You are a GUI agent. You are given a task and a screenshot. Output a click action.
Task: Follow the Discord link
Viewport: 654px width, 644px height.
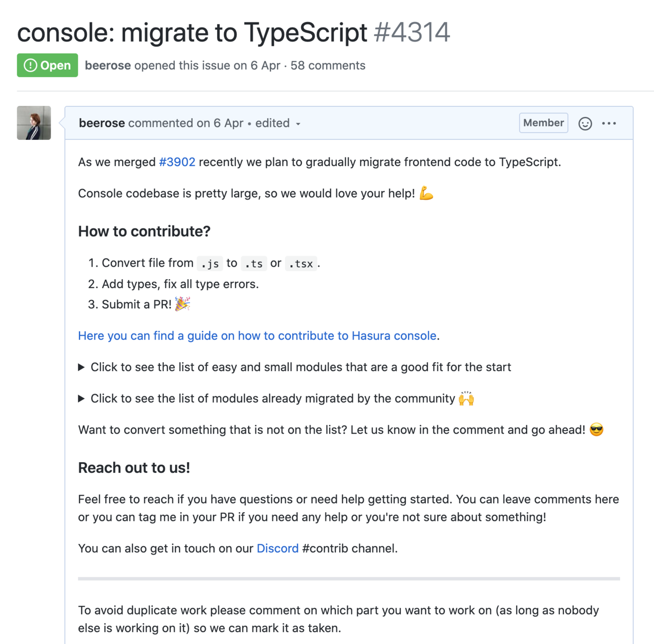coord(277,549)
